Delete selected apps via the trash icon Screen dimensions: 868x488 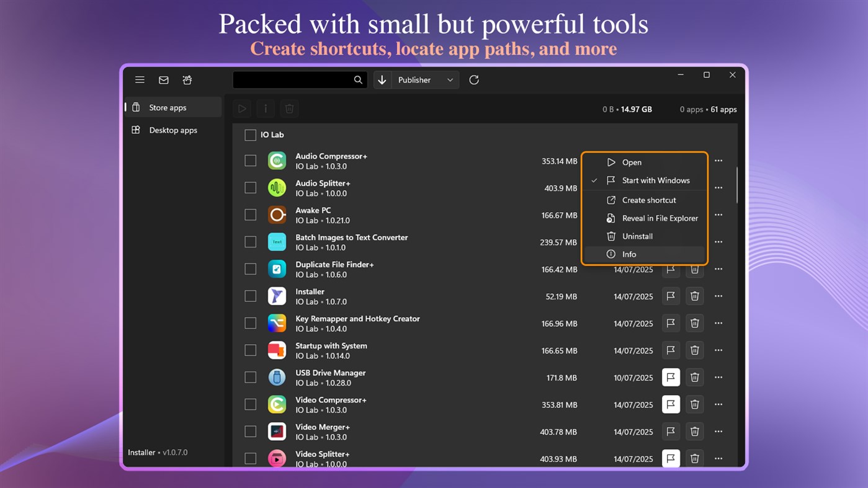tap(289, 109)
